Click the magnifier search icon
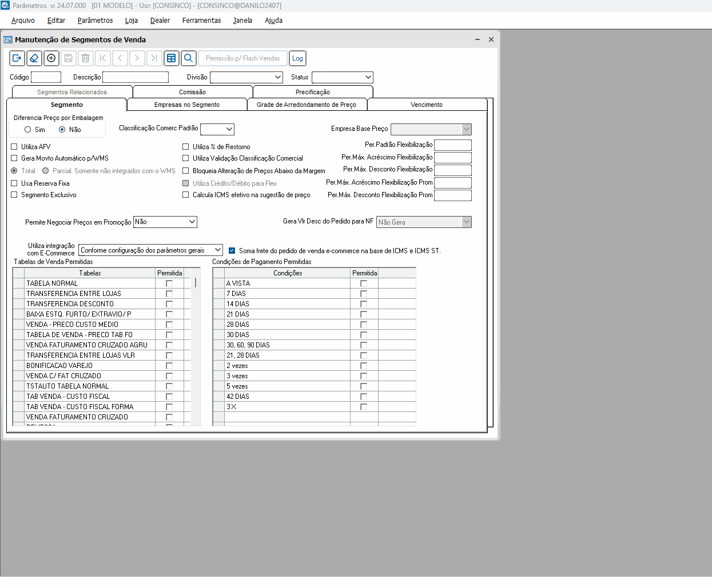 189,58
